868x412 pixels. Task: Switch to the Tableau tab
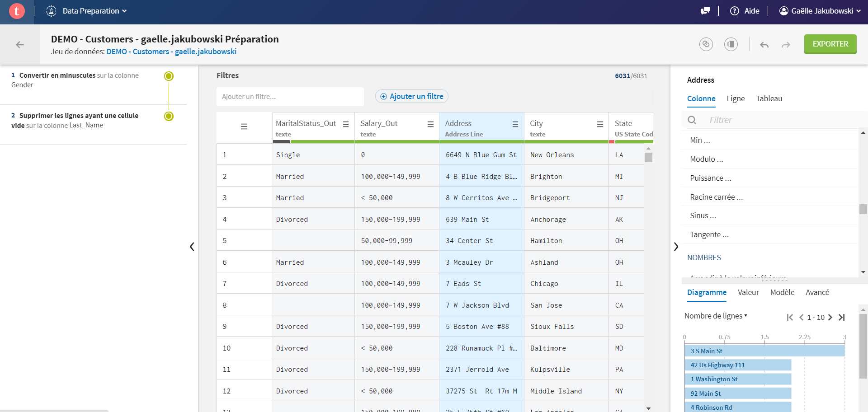pyautogui.click(x=769, y=98)
